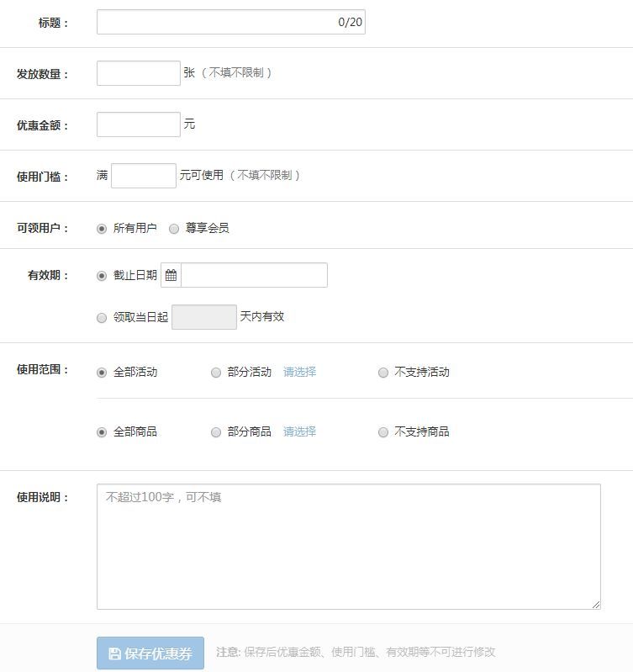The width and height of the screenshot is (633, 672).
Task: Open 请选择 link next to 部分商品
Action: point(299,431)
